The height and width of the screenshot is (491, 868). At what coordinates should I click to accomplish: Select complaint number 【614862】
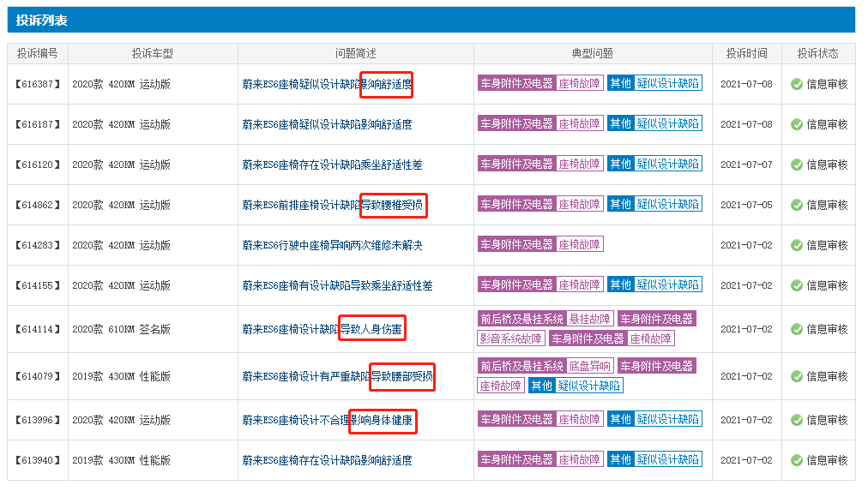[x=38, y=205]
